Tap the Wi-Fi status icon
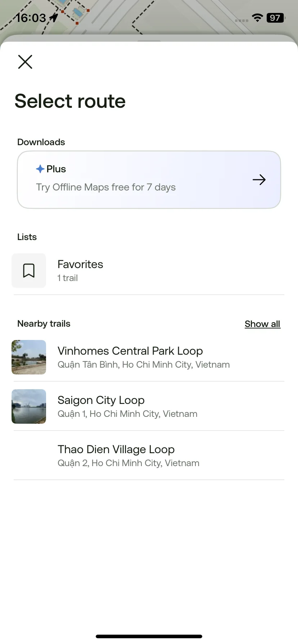Screen dimensions: 298x644 point(257,18)
